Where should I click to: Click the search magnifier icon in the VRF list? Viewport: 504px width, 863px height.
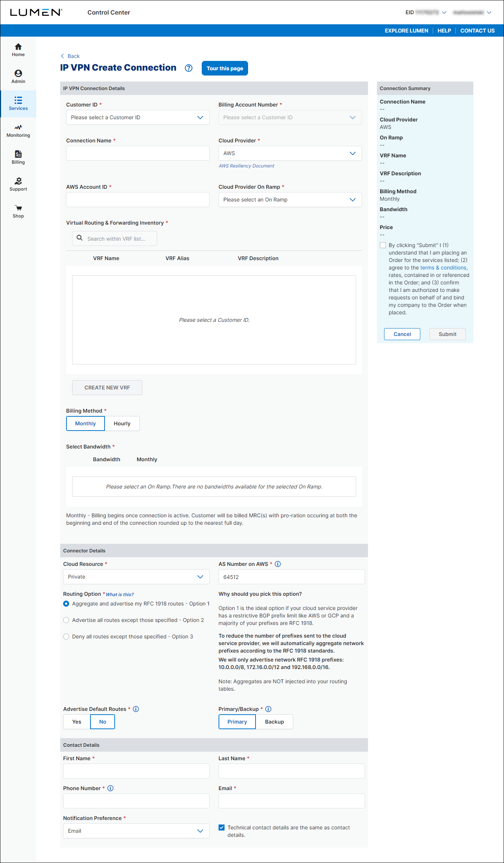pos(80,238)
